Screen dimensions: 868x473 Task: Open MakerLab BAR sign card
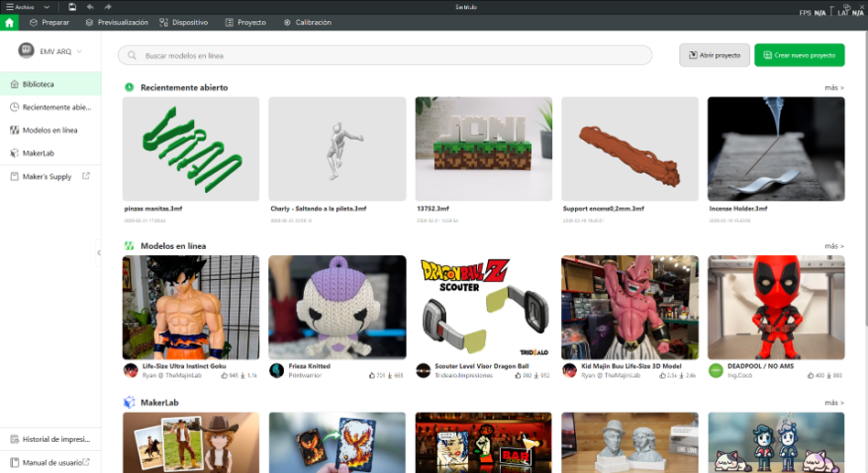tap(483, 443)
